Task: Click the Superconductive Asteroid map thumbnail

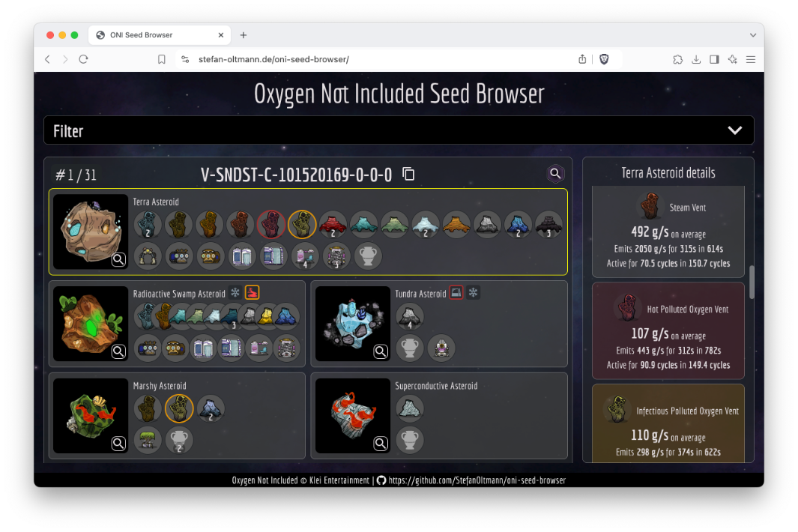Action: click(352, 415)
